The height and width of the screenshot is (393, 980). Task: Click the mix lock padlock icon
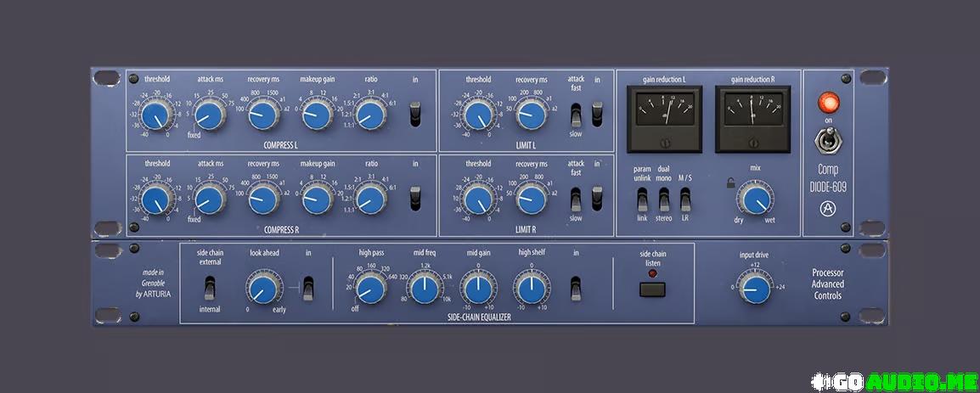(x=730, y=183)
